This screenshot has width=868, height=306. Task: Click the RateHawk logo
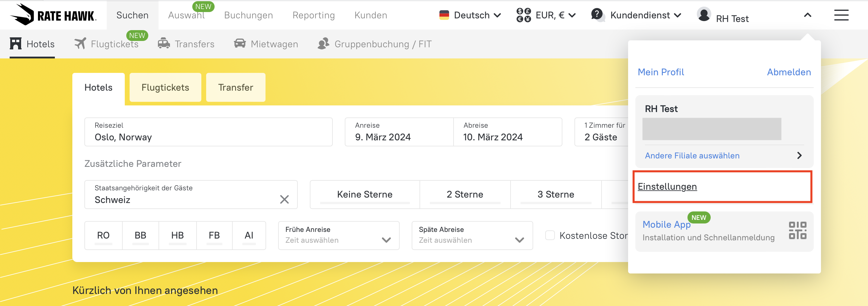(53, 15)
